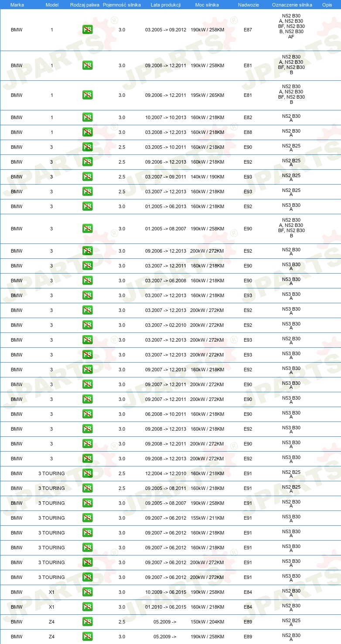Screen dimensions: 341x644
Task: Click fuel icon in 09.2007 -> 12.2013 row
Action: coord(87,370)
